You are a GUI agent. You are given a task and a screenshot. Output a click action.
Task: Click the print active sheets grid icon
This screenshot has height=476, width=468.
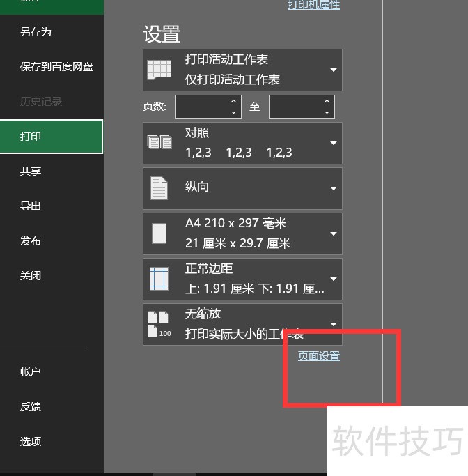click(159, 70)
